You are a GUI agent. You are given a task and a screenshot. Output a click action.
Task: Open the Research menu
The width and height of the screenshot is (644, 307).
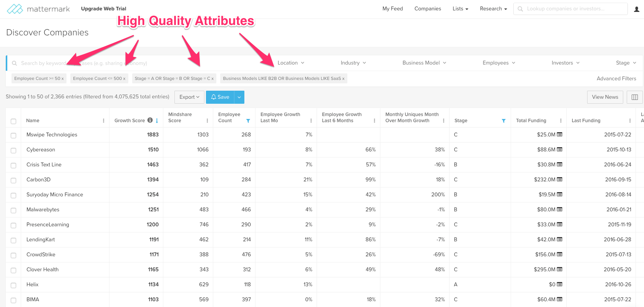click(493, 9)
